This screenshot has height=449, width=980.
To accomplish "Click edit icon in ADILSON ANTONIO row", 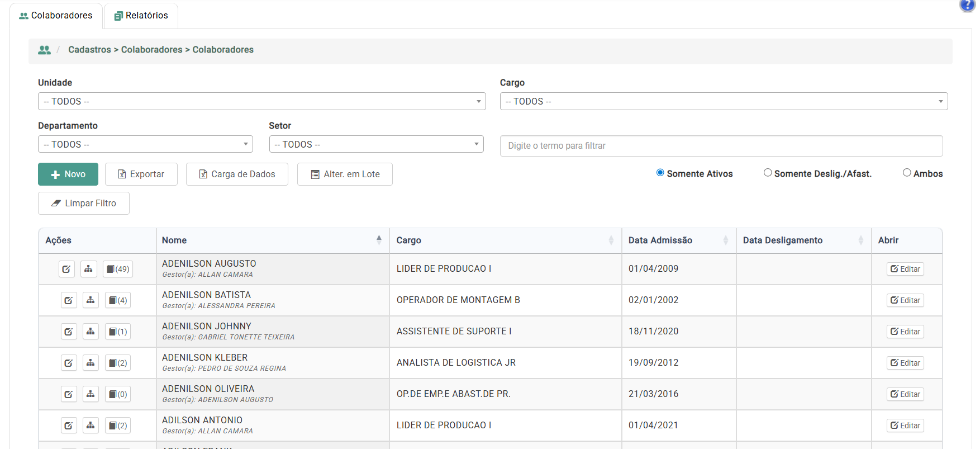I will point(68,426).
